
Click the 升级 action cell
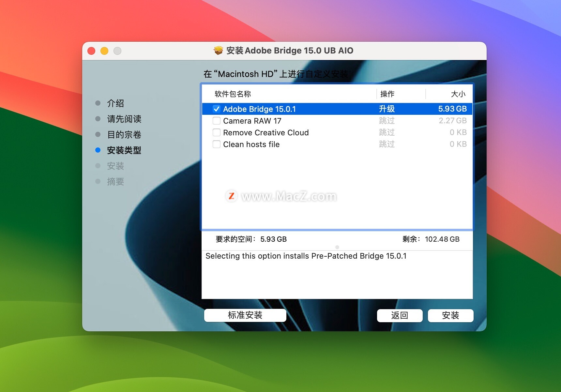(x=387, y=109)
